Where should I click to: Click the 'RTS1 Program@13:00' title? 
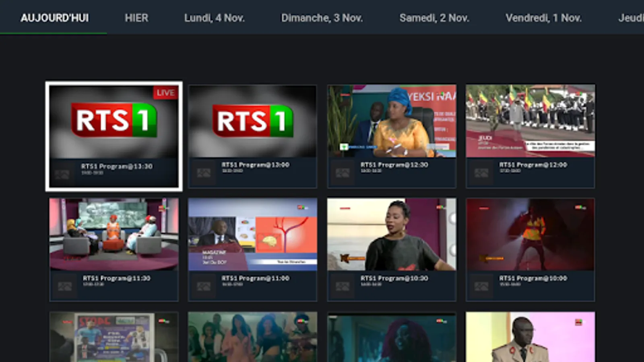point(255,165)
